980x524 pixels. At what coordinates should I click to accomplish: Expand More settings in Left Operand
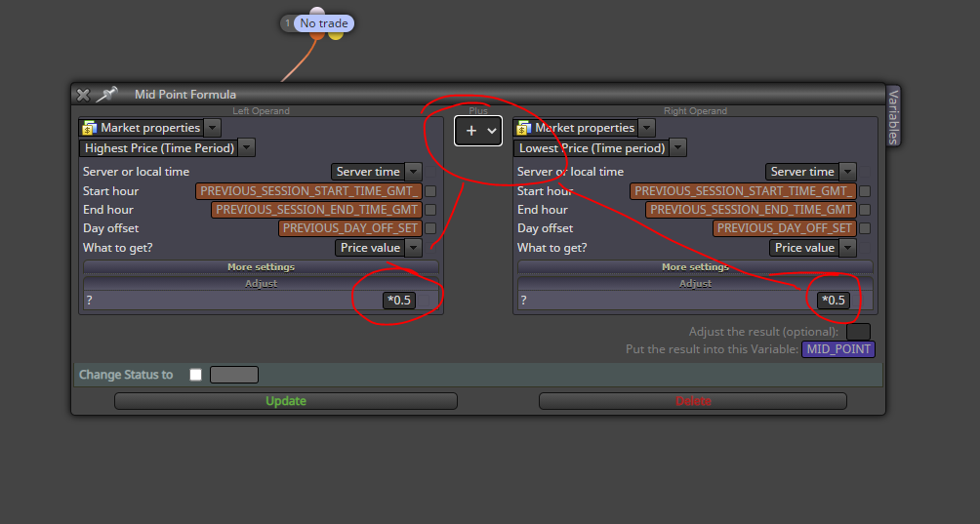click(x=261, y=266)
